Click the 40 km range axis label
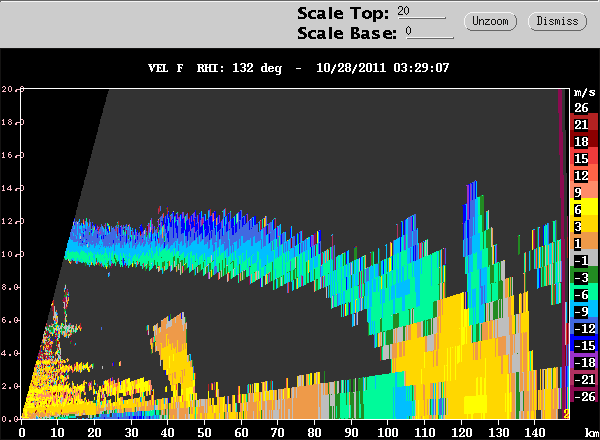 click(x=168, y=433)
